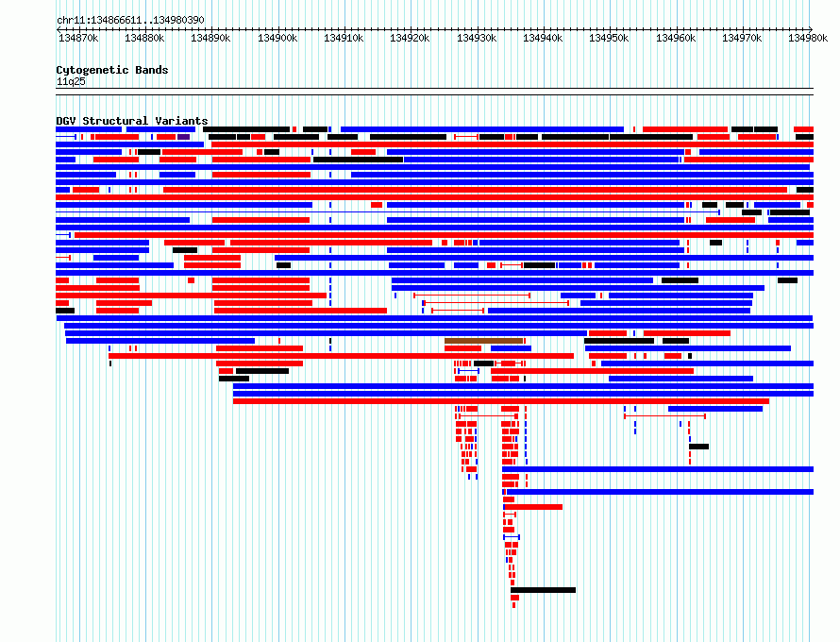Click the 134890k ruler tick label

tap(210, 38)
